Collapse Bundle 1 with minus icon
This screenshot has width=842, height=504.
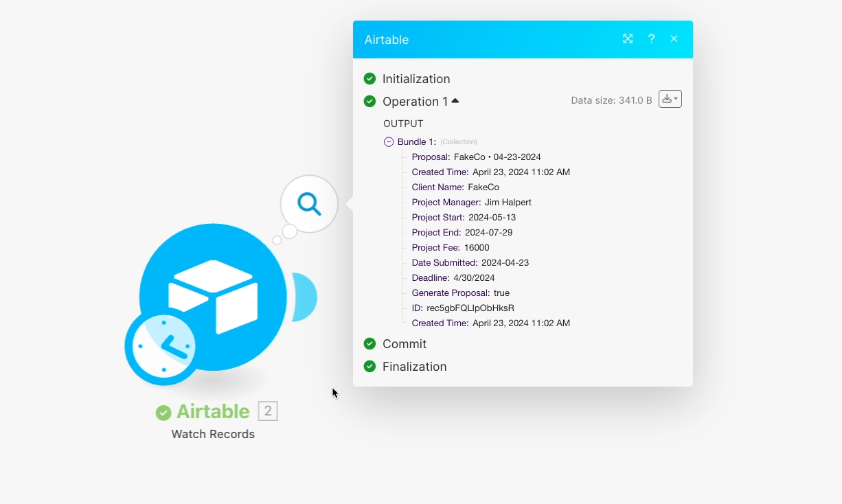coord(389,141)
